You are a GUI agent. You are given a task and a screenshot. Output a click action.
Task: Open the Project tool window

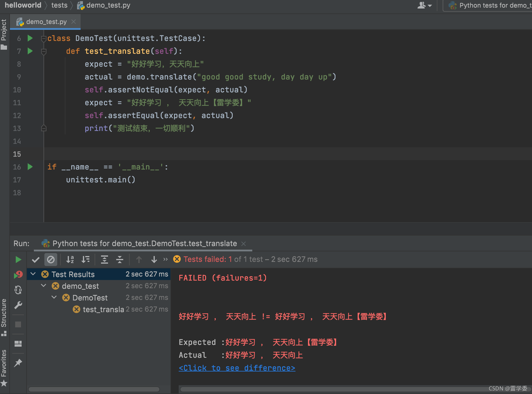click(x=4, y=34)
